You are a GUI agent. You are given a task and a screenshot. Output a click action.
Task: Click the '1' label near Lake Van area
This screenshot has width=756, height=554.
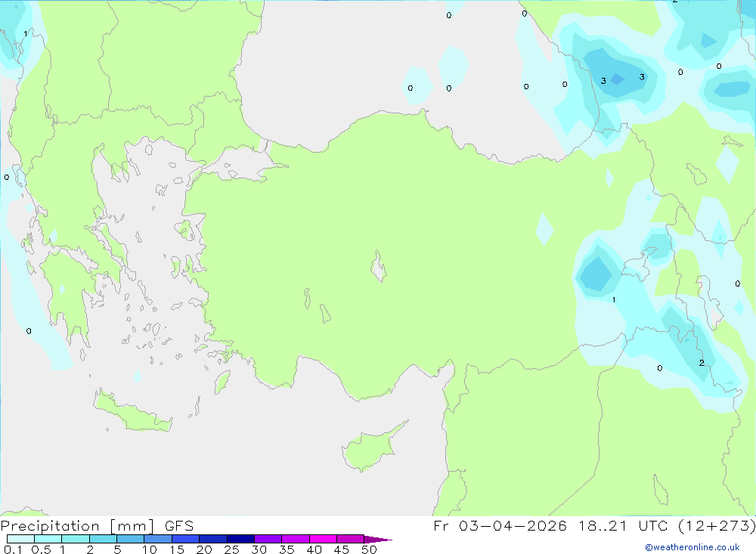click(614, 300)
